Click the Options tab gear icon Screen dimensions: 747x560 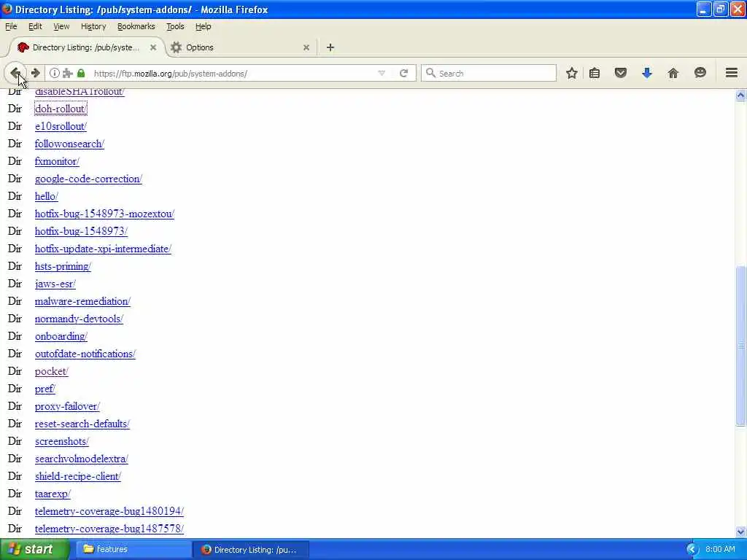tap(177, 47)
